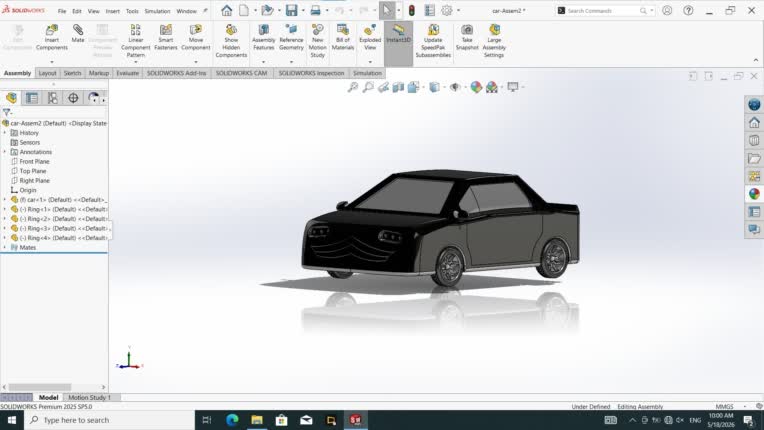This screenshot has width=764, height=430.
Task: Click Exploded View tool
Action: 370,37
